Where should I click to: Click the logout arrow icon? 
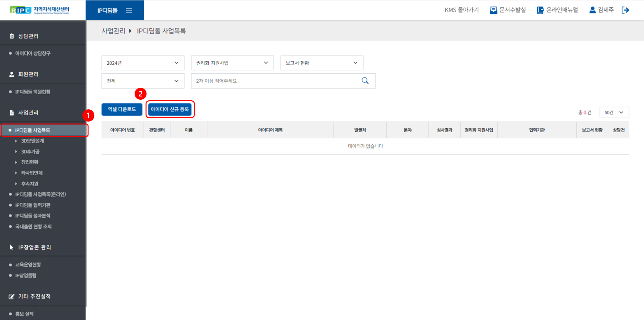[625, 10]
